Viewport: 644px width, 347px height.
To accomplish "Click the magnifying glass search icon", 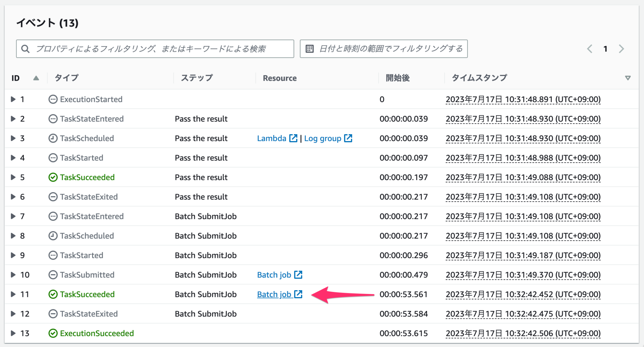I will coord(25,48).
